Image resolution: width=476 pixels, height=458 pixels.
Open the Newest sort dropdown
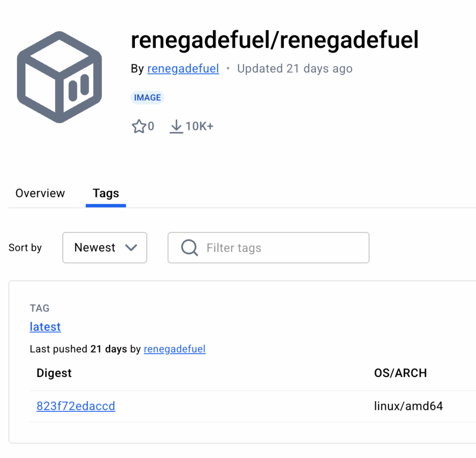pos(105,248)
